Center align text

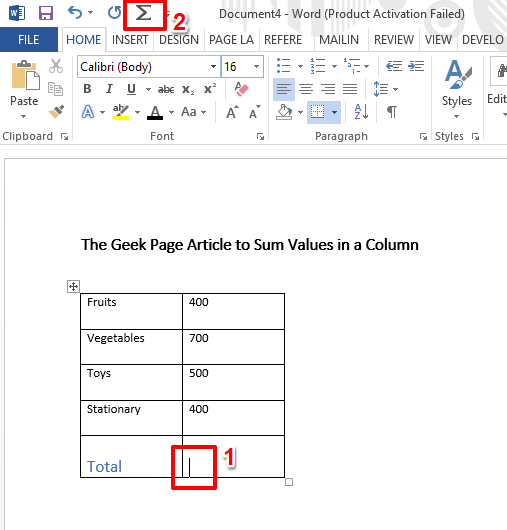(306, 89)
